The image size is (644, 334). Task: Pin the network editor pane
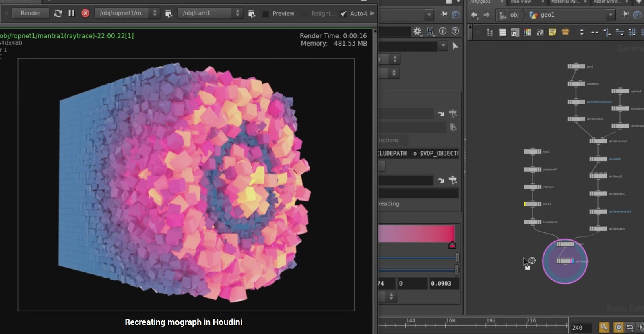[x=625, y=15]
